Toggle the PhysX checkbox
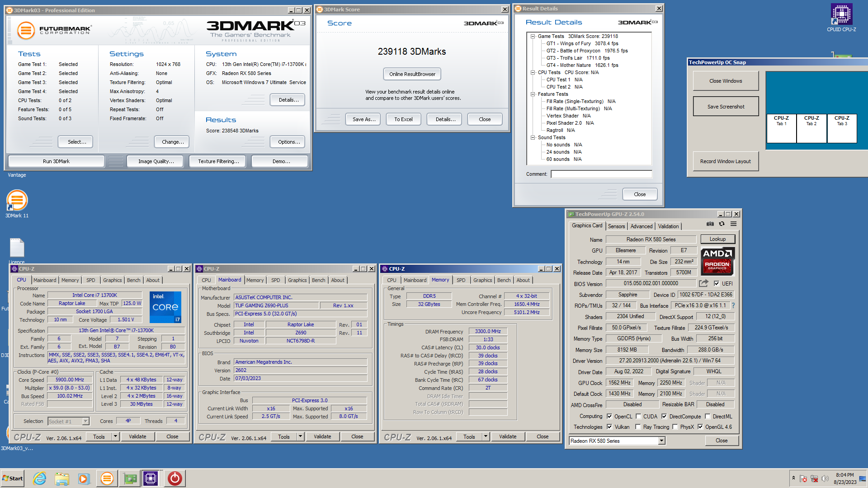Viewport: 868px width, 488px height. pyautogui.click(x=675, y=427)
